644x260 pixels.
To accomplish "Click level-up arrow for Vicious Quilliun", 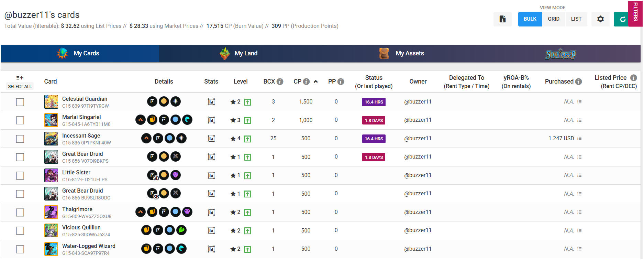I will coord(247,231).
